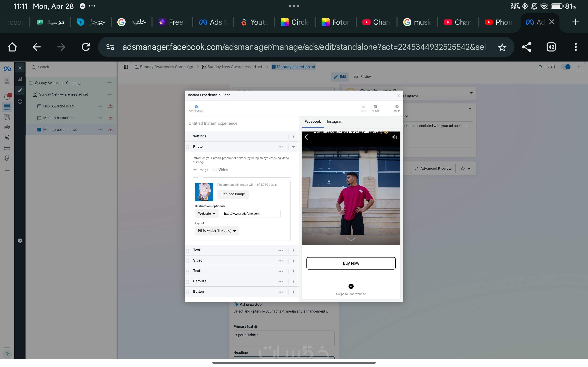Image resolution: width=588 pixels, height=367 pixels.
Task: Click the Add Component plus icon
Action: (196, 107)
